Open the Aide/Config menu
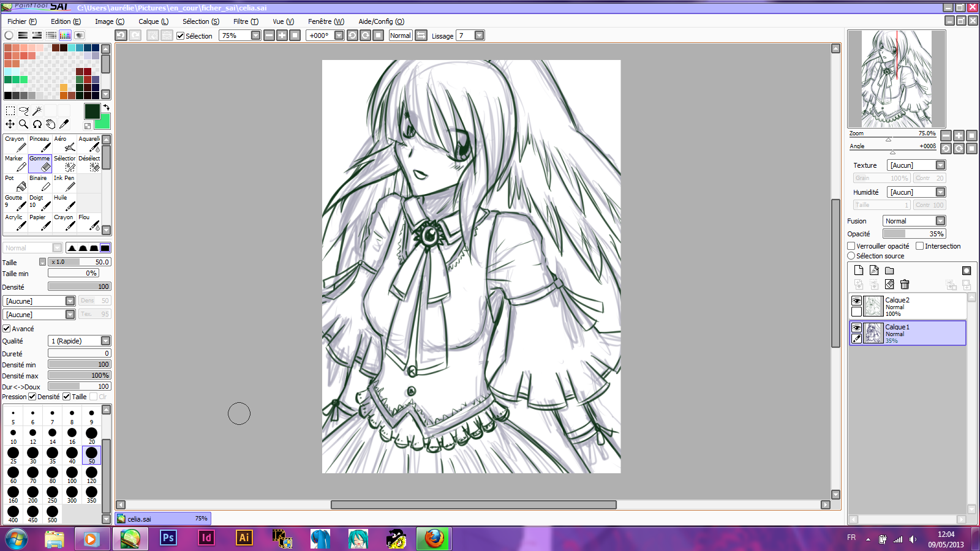 pyautogui.click(x=381, y=21)
